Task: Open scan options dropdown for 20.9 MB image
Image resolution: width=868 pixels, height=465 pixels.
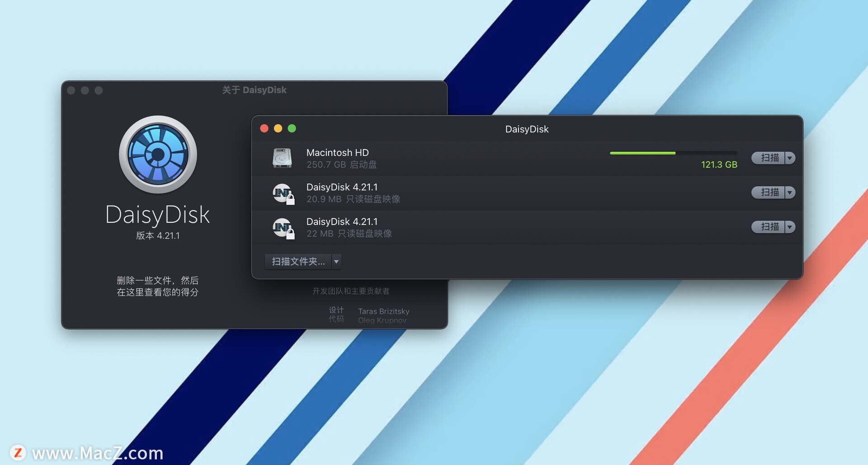Action: tap(790, 192)
